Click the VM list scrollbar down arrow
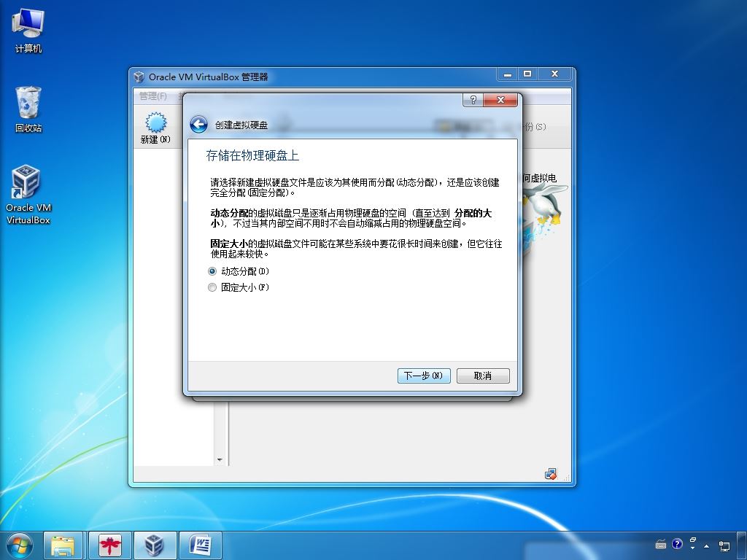The image size is (747, 560). point(220,459)
